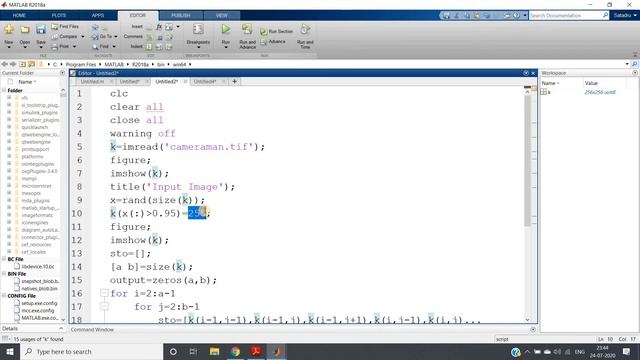Click the Comment icon in Edit group
The width and height of the screenshot is (640, 360).
(149, 37)
